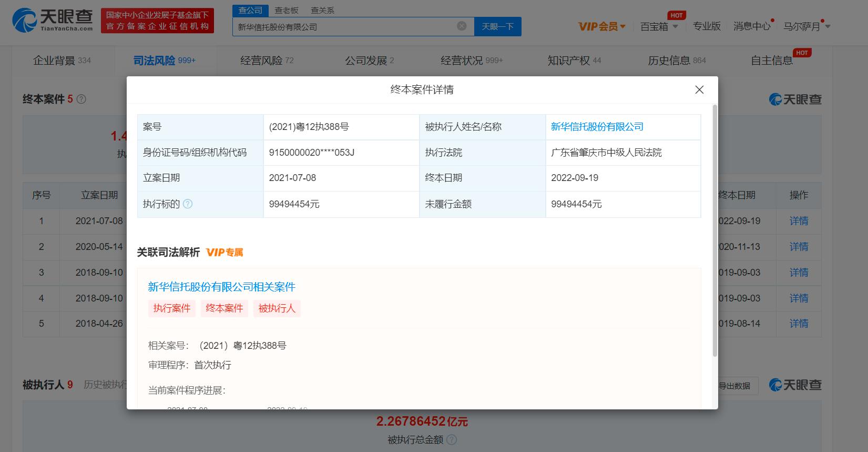Select the 查关系 search tab
This screenshot has width=868, height=452.
(x=322, y=10)
